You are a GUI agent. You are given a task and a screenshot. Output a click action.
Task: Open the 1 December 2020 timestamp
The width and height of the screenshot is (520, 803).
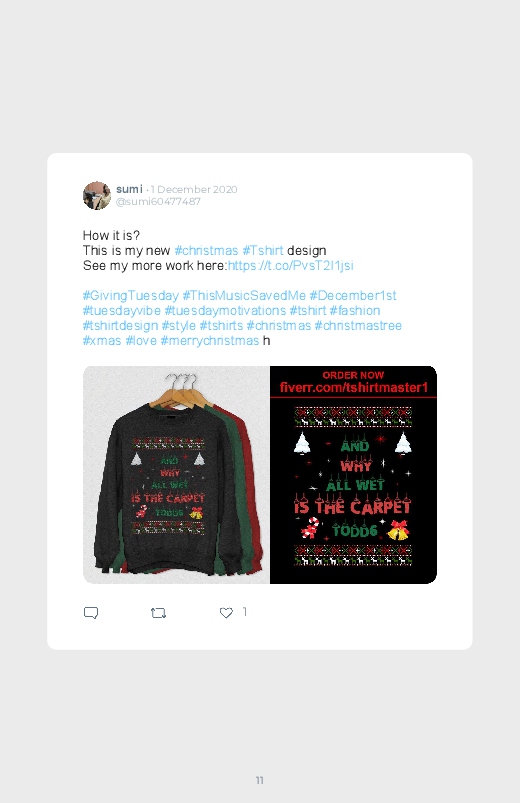point(194,189)
